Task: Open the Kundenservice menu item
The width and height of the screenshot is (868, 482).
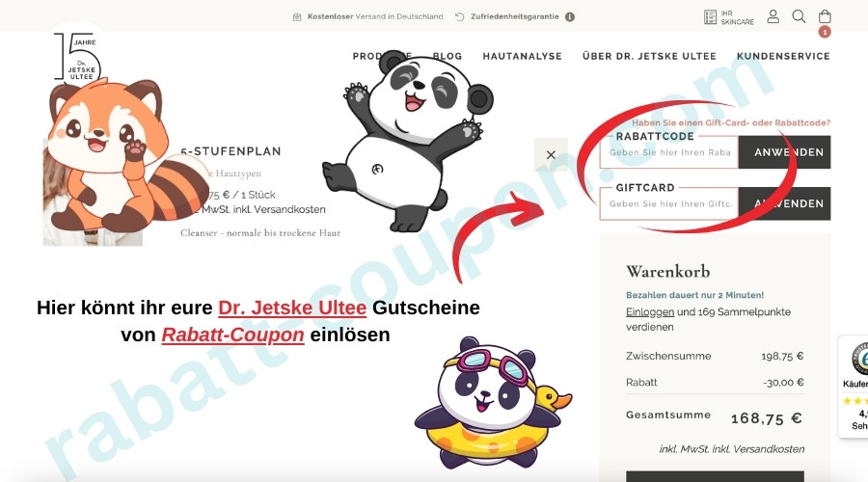Action: click(783, 56)
